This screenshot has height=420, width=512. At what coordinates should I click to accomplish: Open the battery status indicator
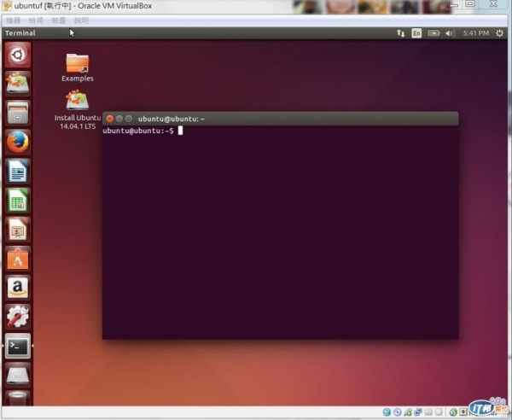click(x=433, y=33)
